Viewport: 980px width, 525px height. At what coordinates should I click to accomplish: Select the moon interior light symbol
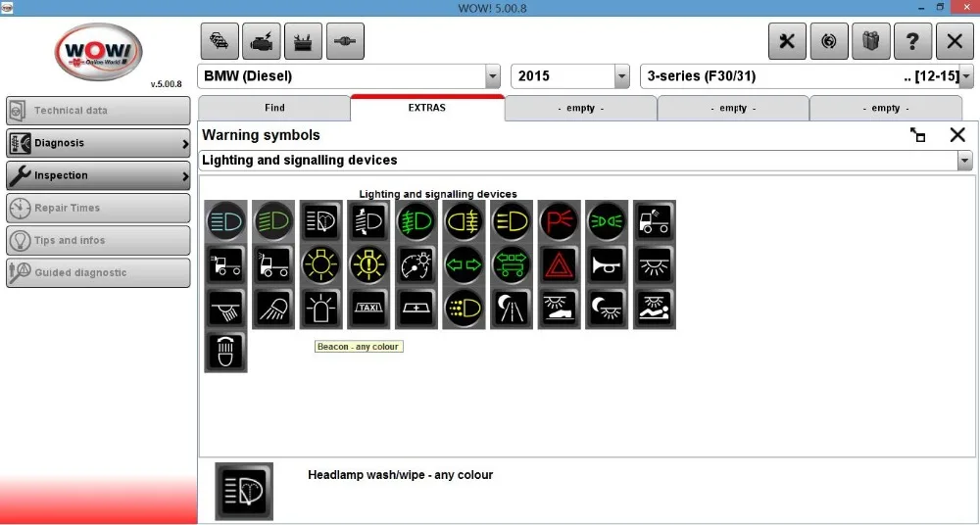click(607, 309)
